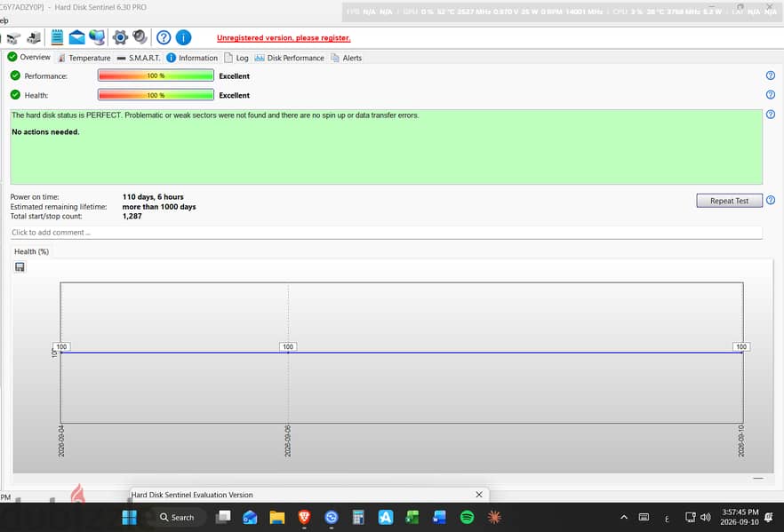Click the network globe monitor toolbar icon
The width and height of the screenshot is (784, 532).
point(97,37)
